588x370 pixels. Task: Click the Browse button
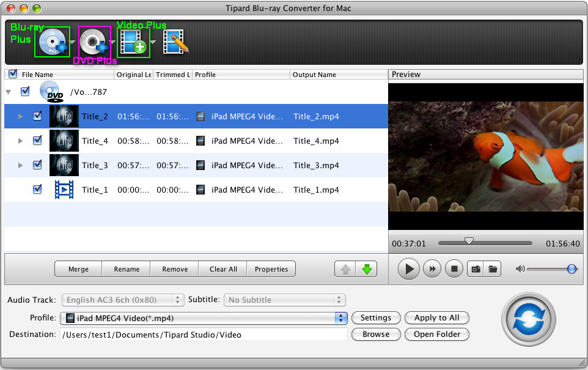pos(376,335)
